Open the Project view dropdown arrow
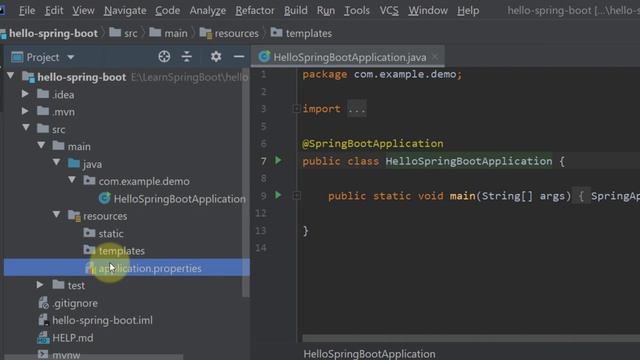The width and height of the screenshot is (640, 360). click(71, 57)
